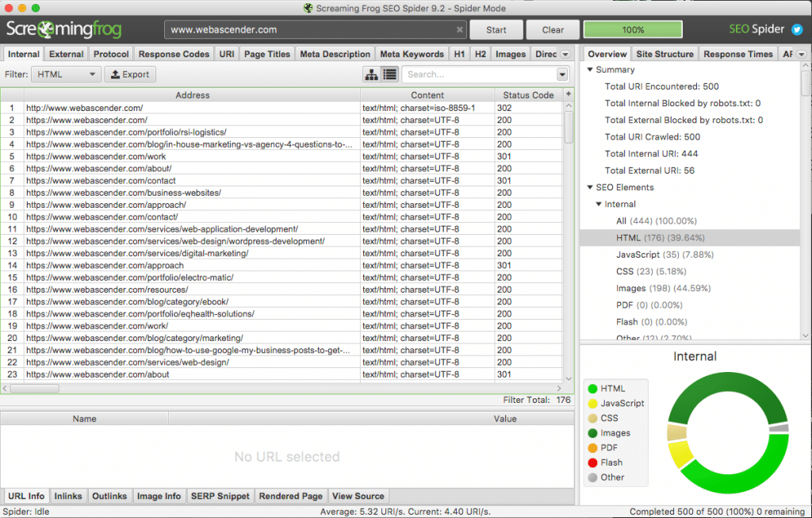Clear the URL field using the x icon
Screen dimensions: 812x518
(x=461, y=29)
